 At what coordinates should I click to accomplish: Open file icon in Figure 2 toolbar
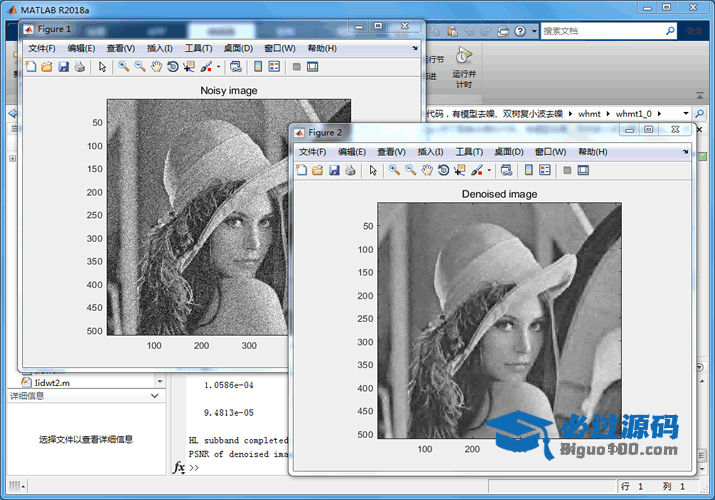pos(318,170)
